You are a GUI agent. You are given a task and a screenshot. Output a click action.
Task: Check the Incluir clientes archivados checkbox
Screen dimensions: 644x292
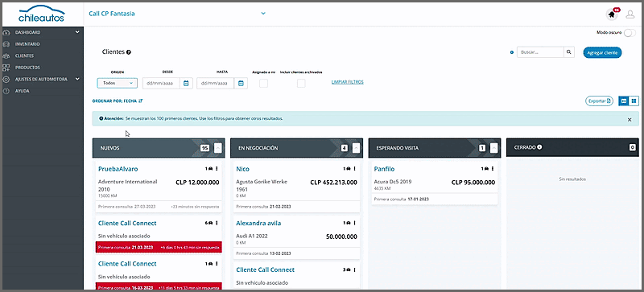point(301,84)
